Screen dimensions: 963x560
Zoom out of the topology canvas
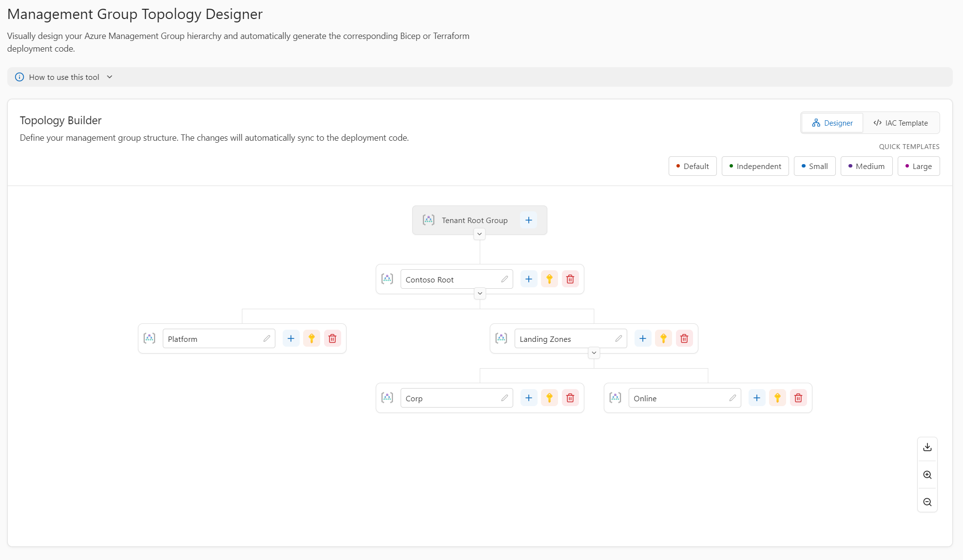click(x=927, y=502)
